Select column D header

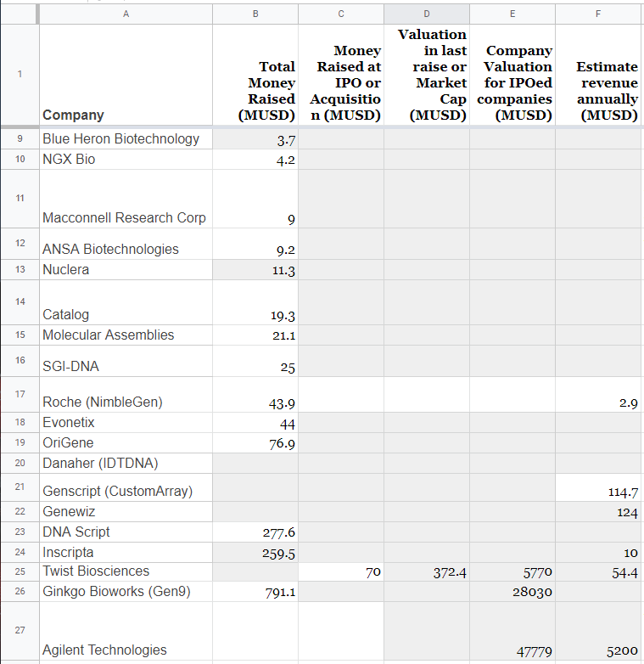[427, 14]
